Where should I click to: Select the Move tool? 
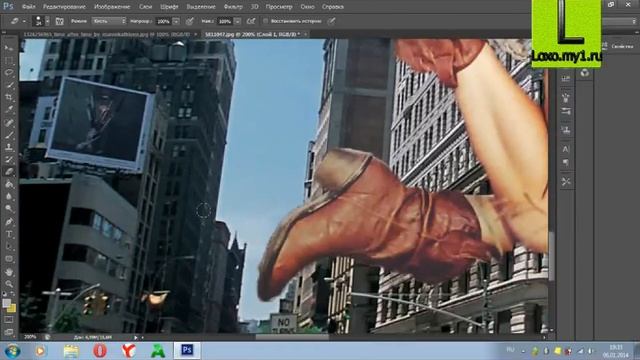point(9,48)
